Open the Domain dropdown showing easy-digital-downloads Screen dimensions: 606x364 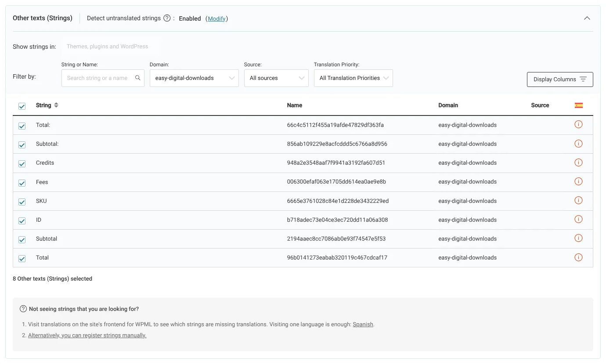tap(194, 78)
